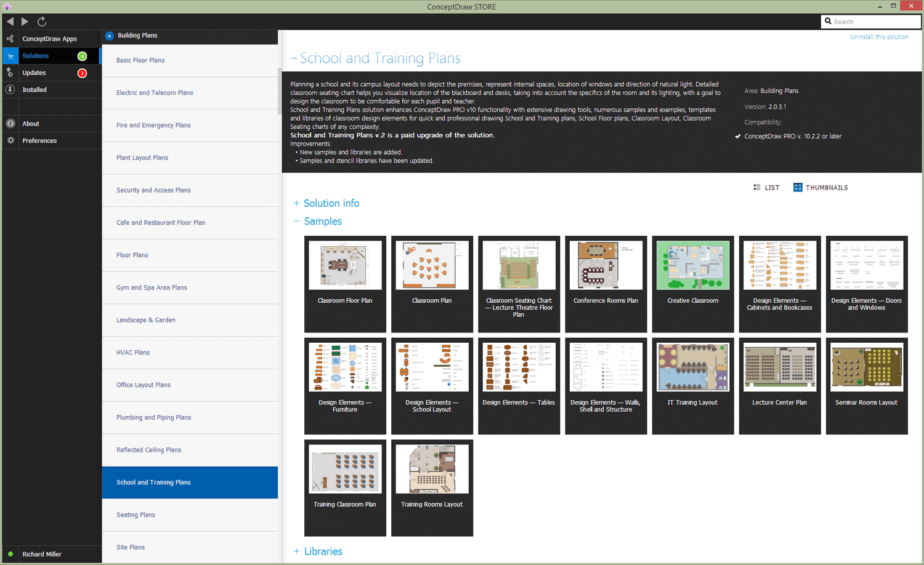Image resolution: width=924 pixels, height=565 pixels.
Task: Open Basic Floor Plans solution
Action: [x=190, y=60]
